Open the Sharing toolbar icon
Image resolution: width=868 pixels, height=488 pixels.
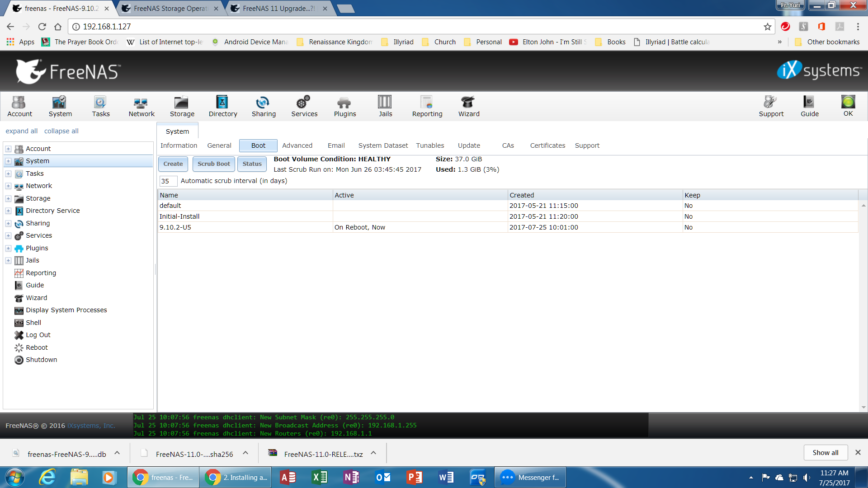(x=264, y=106)
